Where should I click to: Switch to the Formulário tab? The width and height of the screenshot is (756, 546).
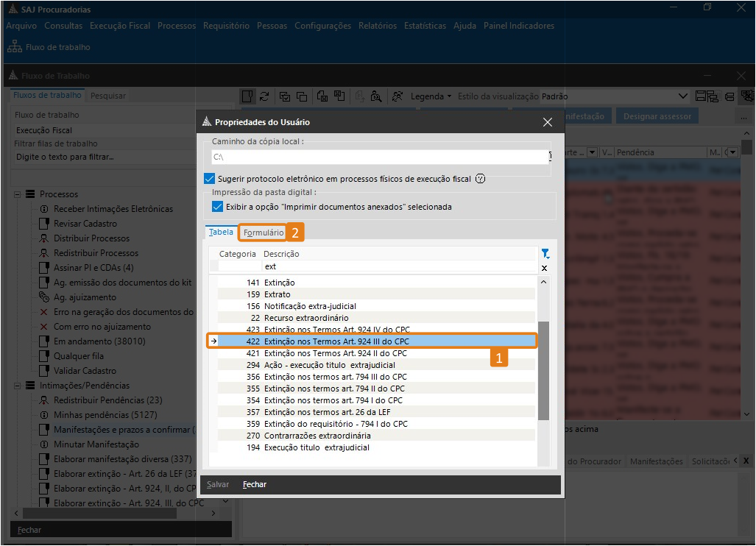[264, 233]
